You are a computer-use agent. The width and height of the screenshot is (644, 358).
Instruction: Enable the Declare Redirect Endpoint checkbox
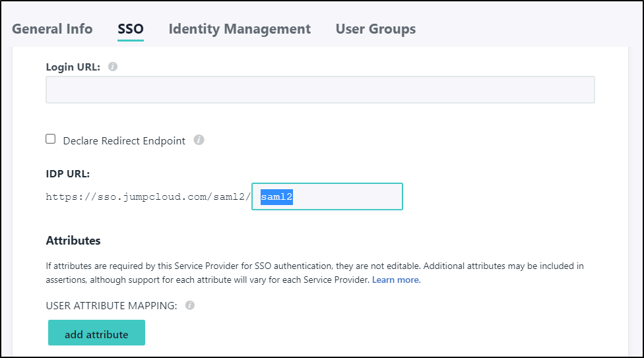coord(51,139)
